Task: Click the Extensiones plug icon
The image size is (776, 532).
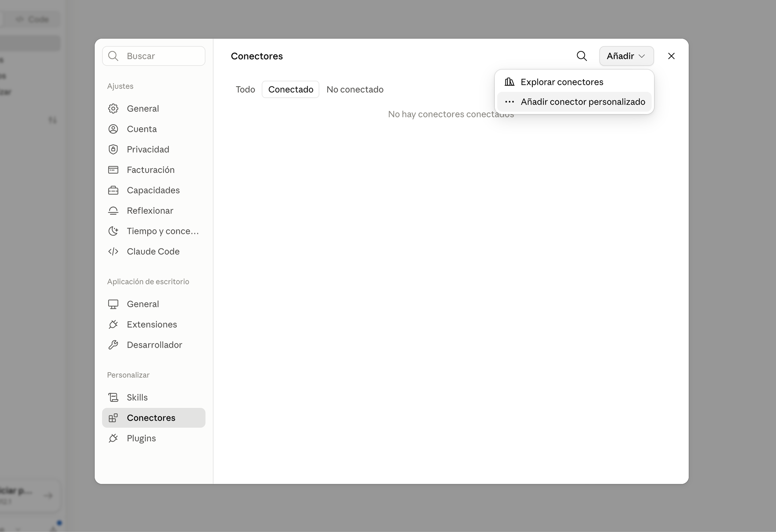Action: [113, 324]
